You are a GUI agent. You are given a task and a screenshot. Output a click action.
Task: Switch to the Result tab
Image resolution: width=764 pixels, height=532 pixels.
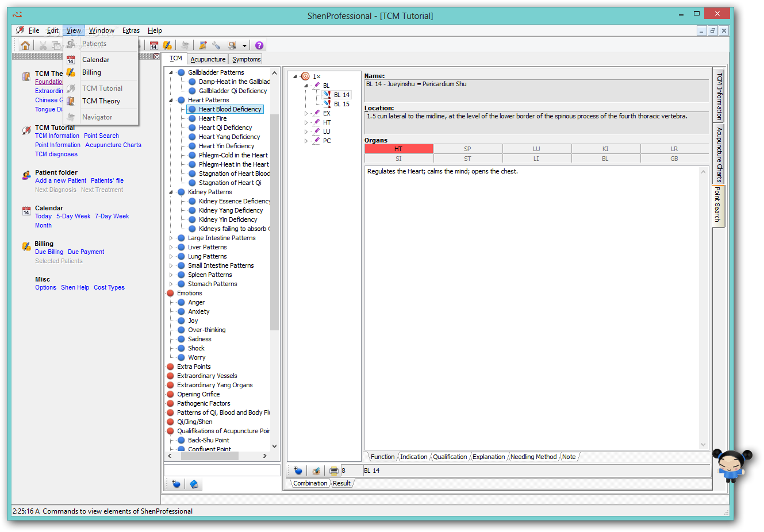click(x=341, y=483)
